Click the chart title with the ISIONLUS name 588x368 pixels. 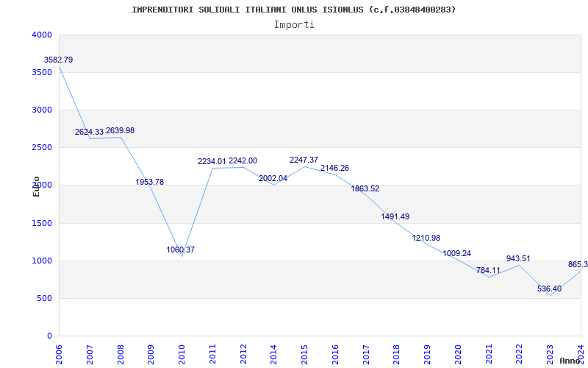294,10
